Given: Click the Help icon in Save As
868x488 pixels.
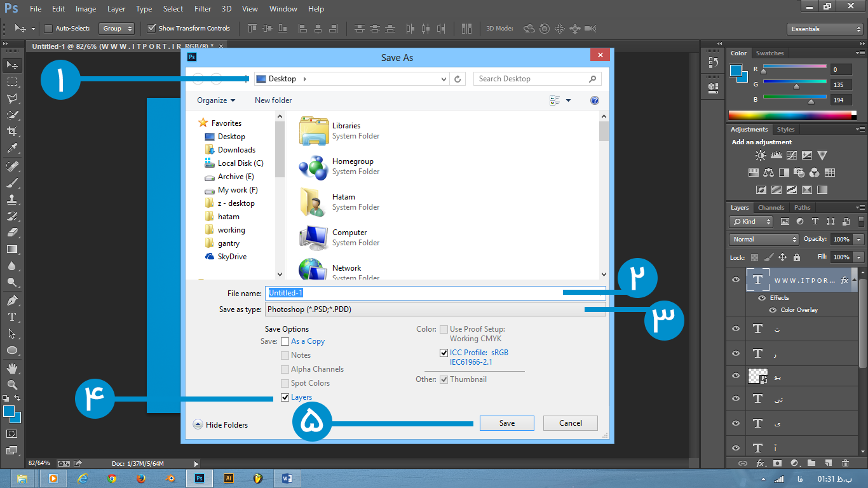Looking at the screenshot, I should [x=595, y=100].
